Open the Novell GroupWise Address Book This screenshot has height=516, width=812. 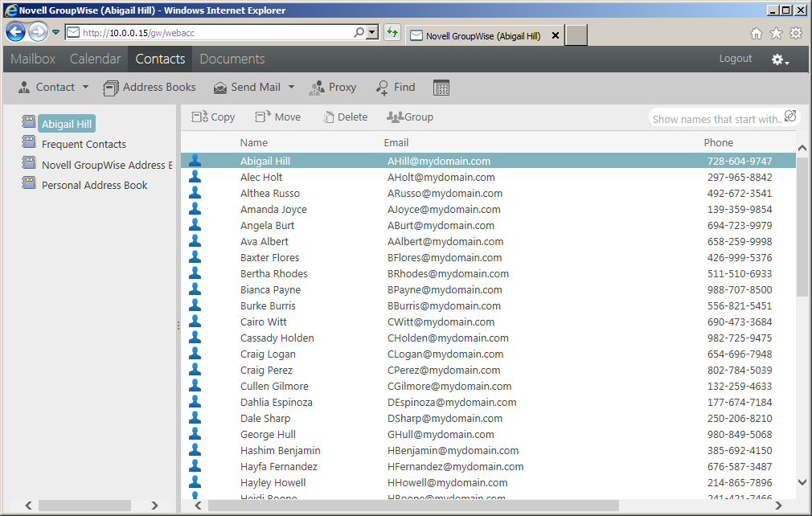point(107,165)
